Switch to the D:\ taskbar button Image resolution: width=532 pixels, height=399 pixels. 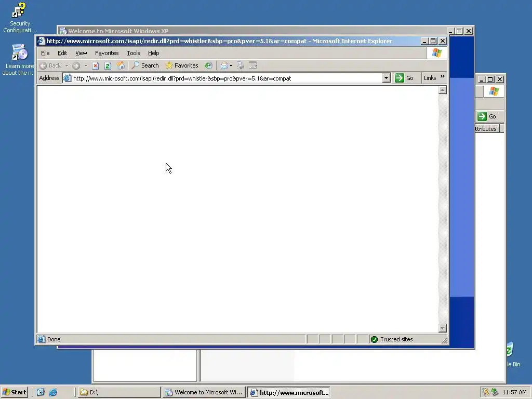[119, 392]
